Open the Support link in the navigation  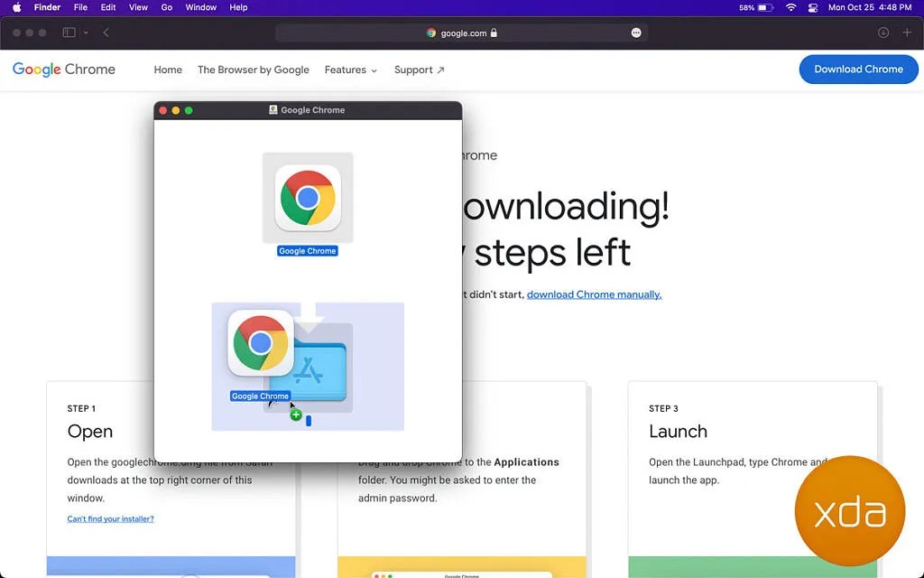click(x=414, y=70)
